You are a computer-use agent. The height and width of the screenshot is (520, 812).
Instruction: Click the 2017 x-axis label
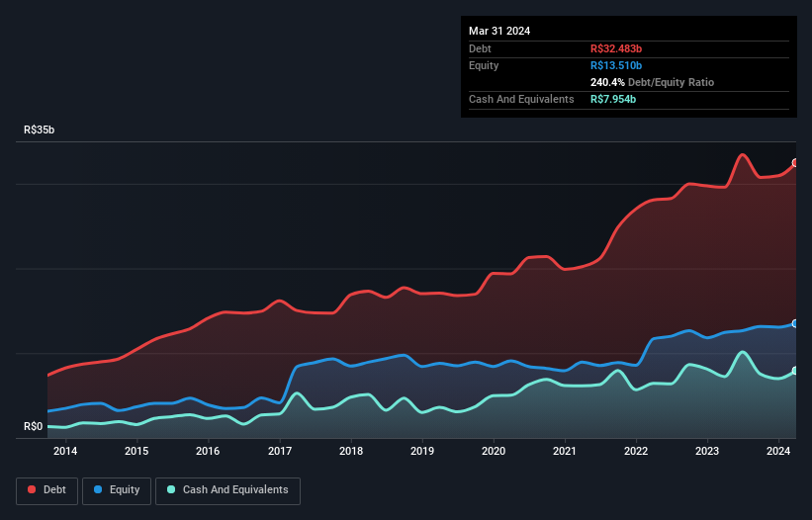[280, 451]
